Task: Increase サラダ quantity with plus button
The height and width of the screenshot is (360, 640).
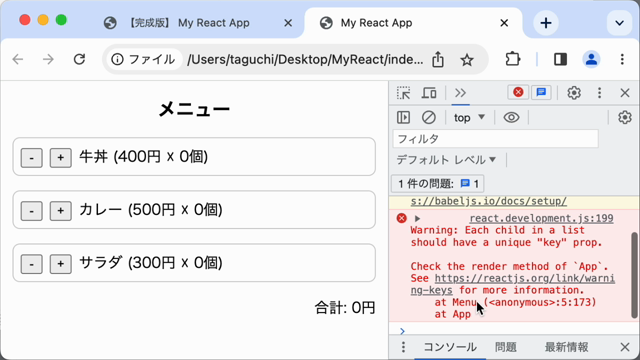Action: tap(60, 264)
